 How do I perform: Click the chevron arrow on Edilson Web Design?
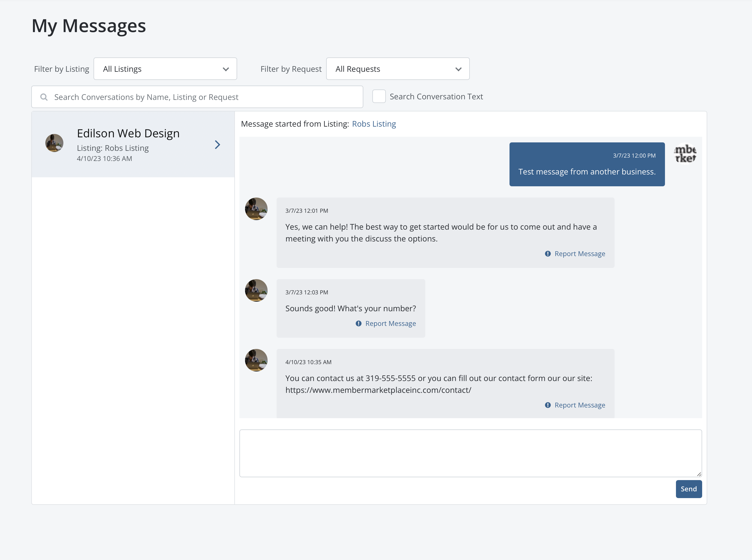coord(217,145)
